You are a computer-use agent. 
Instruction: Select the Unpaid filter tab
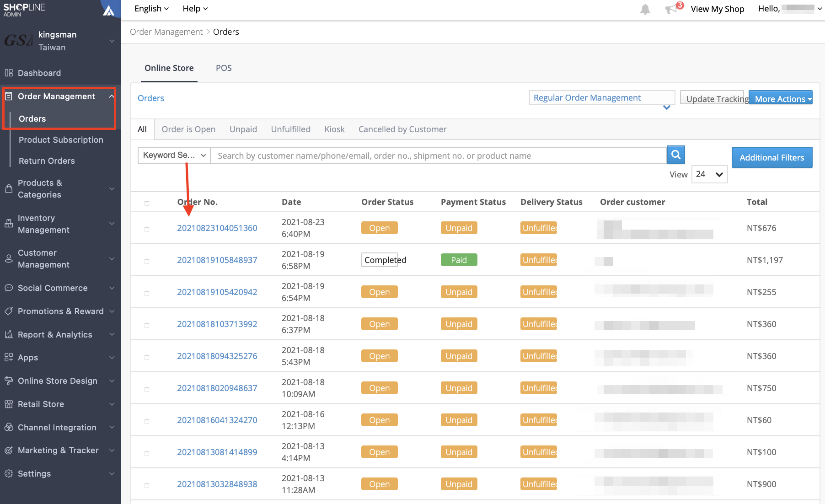click(243, 129)
